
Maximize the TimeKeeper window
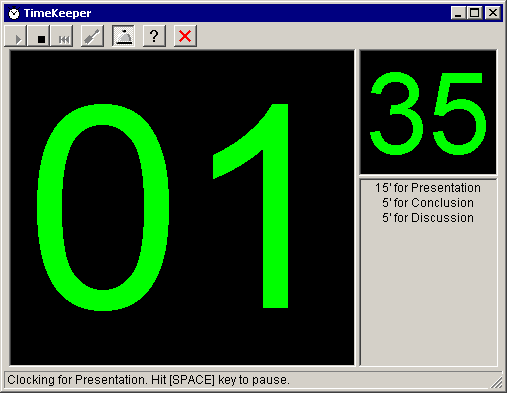pyautogui.click(x=474, y=13)
